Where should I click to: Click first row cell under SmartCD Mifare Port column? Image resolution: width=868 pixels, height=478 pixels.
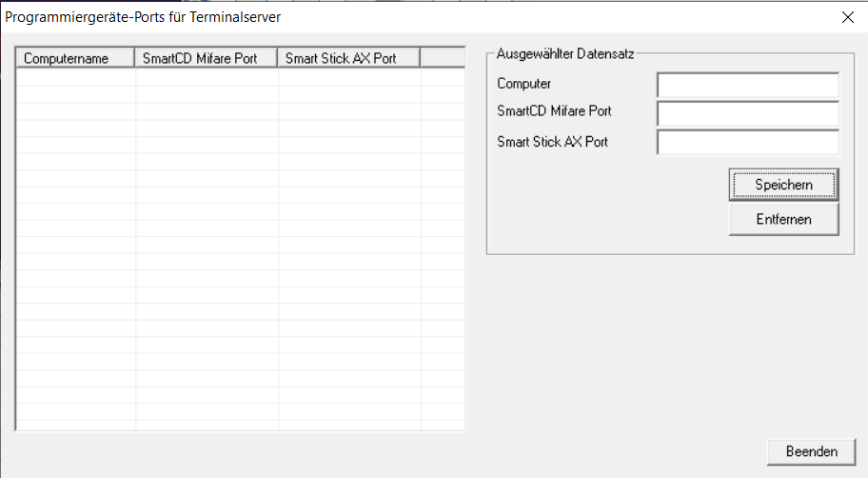tap(207, 77)
